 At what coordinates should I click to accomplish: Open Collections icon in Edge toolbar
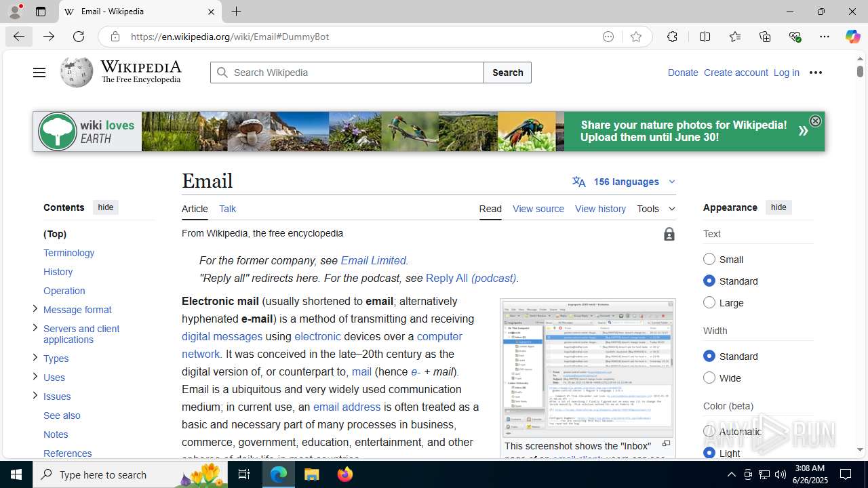[x=765, y=37]
